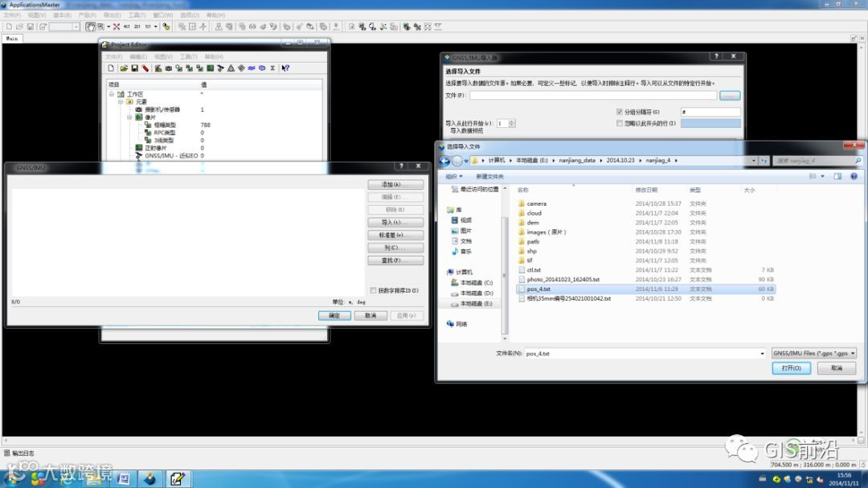Open 窗口(W) menu in main window
The image size is (868, 488).
pyautogui.click(x=162, y=15)
